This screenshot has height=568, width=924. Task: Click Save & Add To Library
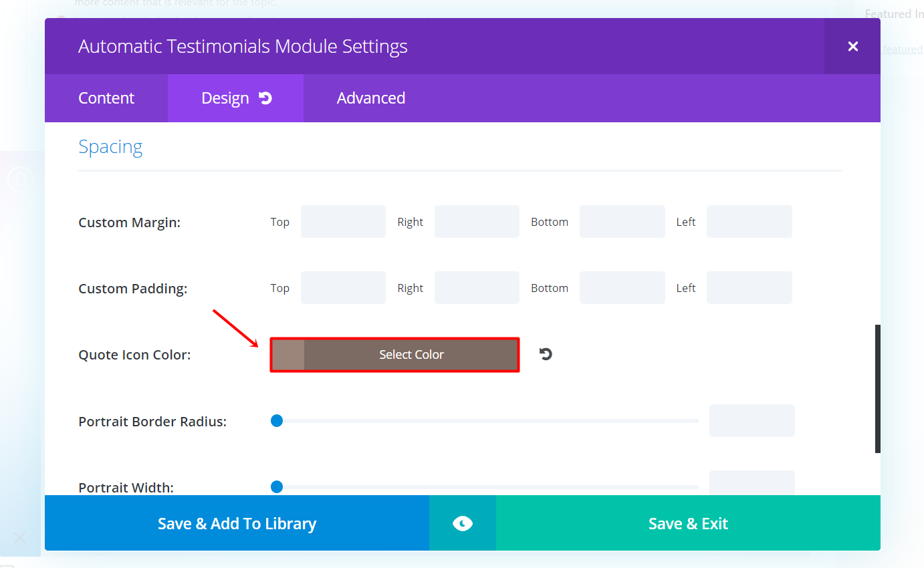(237, 523)
